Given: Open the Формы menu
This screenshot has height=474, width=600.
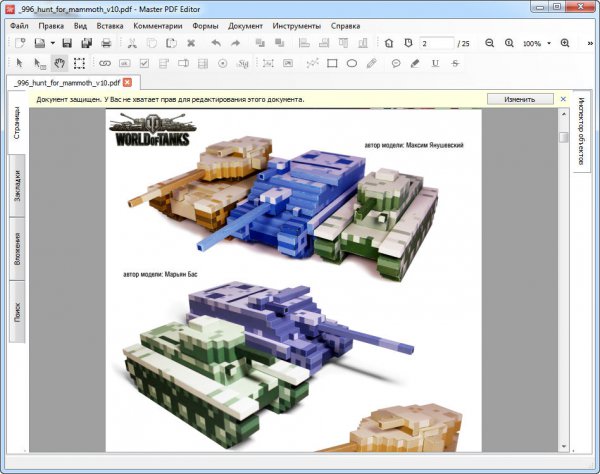Looking at the screenshot, I should [x=205, y=26].
